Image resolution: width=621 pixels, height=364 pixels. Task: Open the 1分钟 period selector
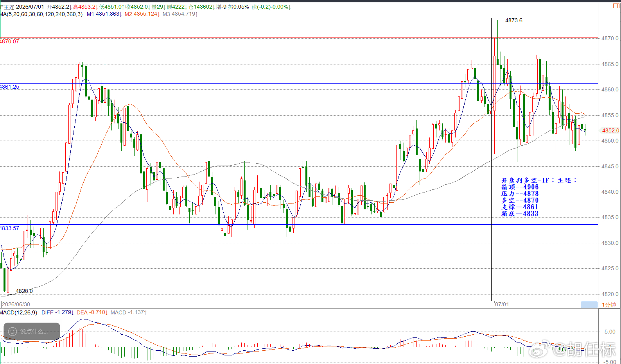608,305
